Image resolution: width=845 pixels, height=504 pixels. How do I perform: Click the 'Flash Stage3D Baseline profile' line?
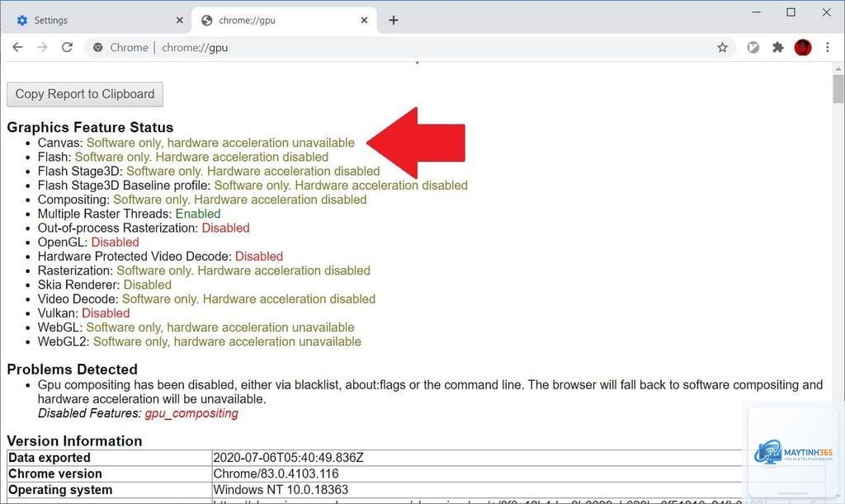[x=253, y=186]
